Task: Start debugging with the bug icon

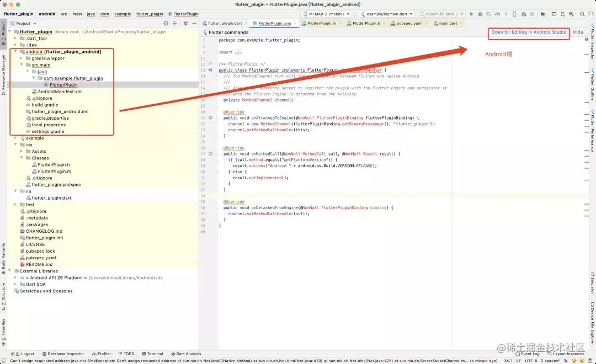Action: (480, 14)
